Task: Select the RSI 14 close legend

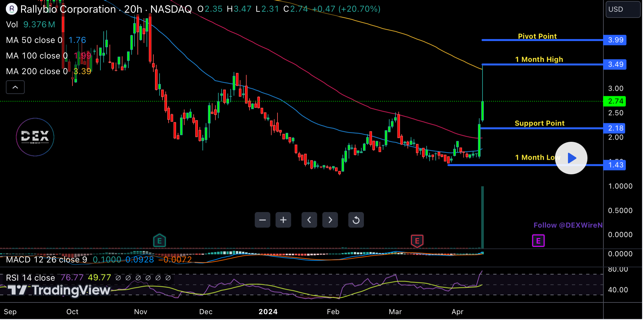Action: pyautogui.click(x=31, y=278)
